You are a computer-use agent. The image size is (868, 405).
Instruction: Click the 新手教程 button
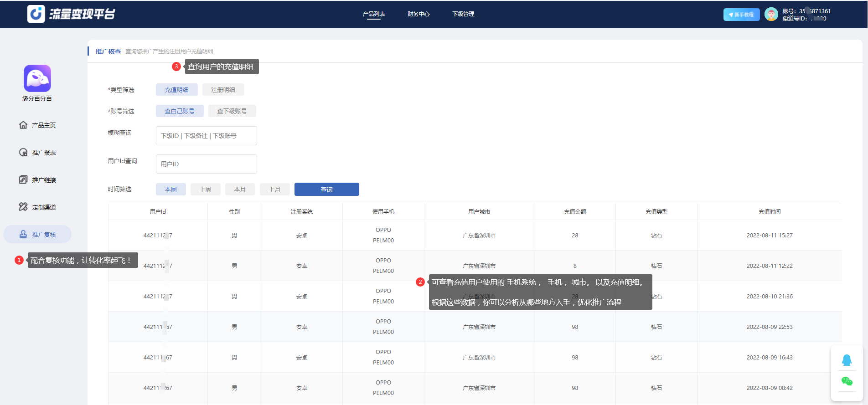click(741, 15)
